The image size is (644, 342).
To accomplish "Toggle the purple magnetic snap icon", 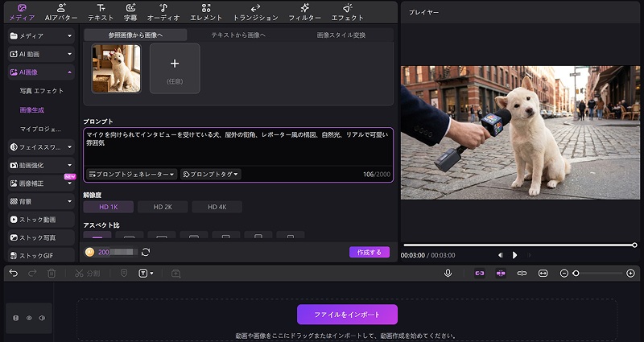I will point(501,273).
